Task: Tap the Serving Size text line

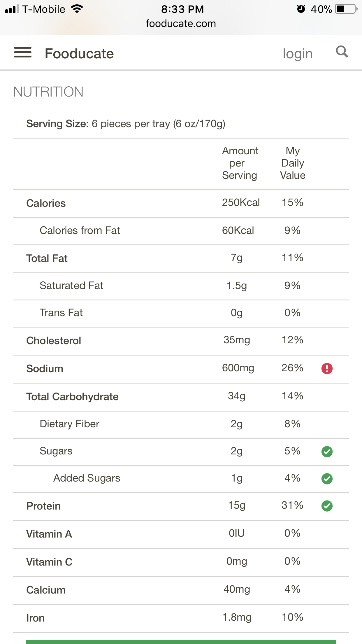Action: click(126, 124)
